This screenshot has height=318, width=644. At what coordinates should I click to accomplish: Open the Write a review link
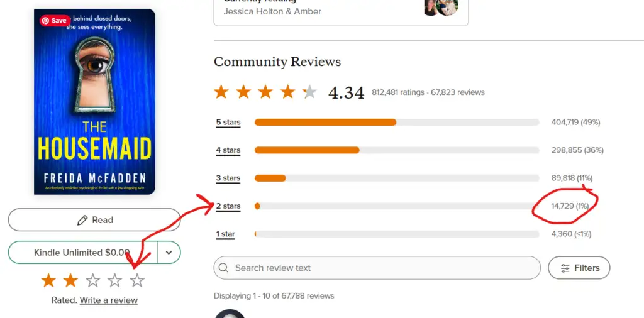(108, 300)
